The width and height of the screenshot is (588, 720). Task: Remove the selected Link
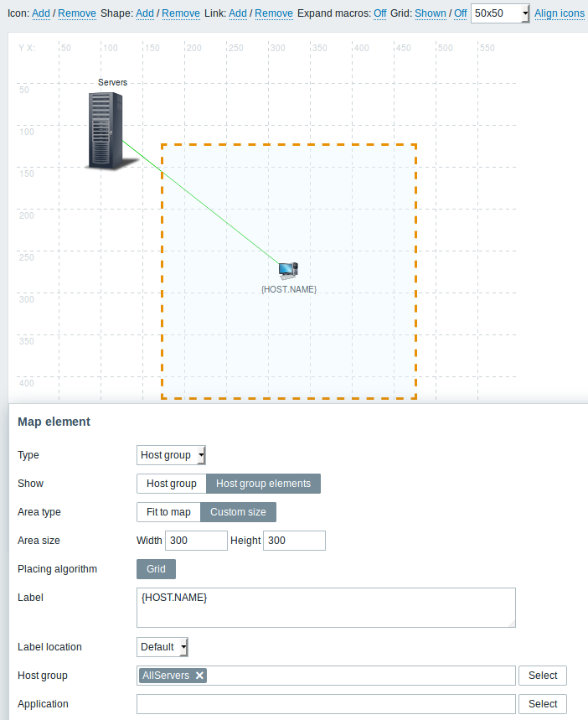(274, 13)
